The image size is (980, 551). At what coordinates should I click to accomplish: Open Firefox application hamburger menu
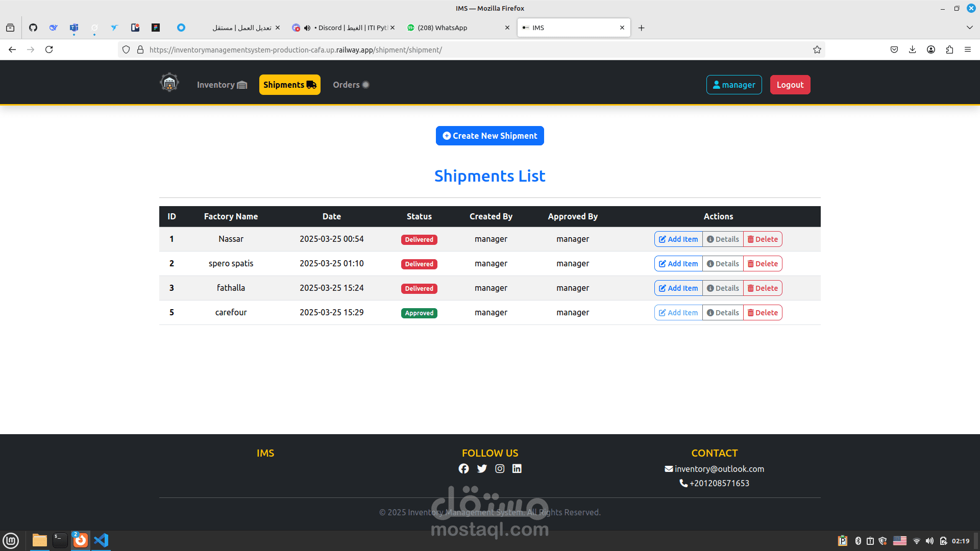coord(968,49)
